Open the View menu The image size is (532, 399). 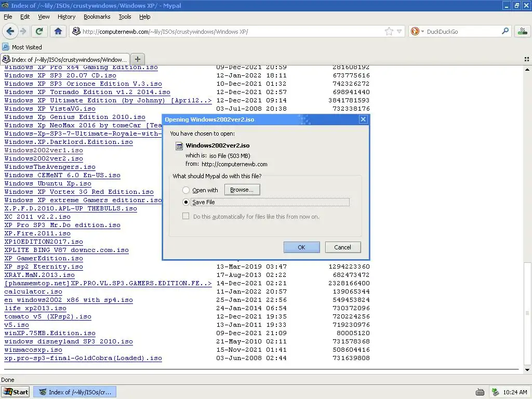44,17
